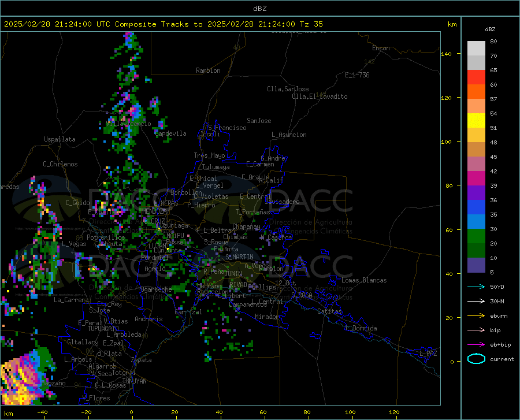
Task: Click the S_Francisco map label
Action: (227, 128)
